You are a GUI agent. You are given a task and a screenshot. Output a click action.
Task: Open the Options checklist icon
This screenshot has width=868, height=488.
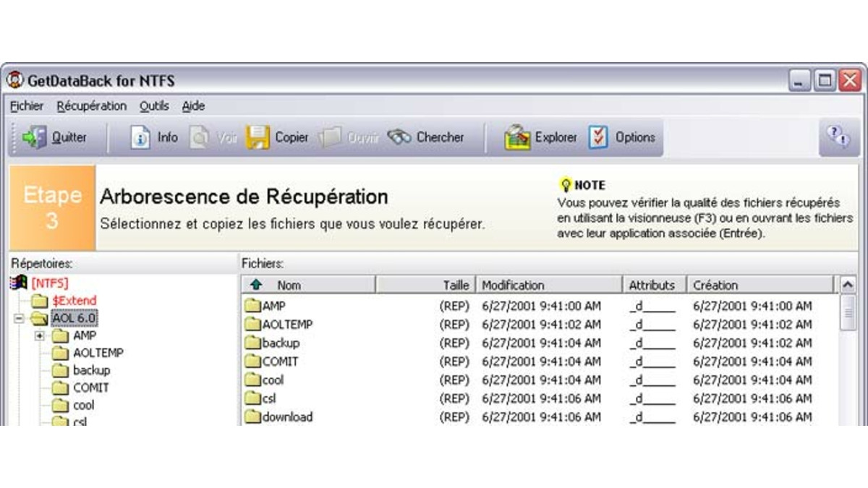597,137
